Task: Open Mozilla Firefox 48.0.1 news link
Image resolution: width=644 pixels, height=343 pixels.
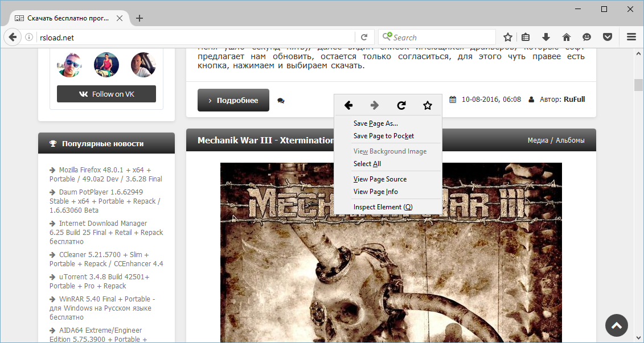Action: click(105, 175)
